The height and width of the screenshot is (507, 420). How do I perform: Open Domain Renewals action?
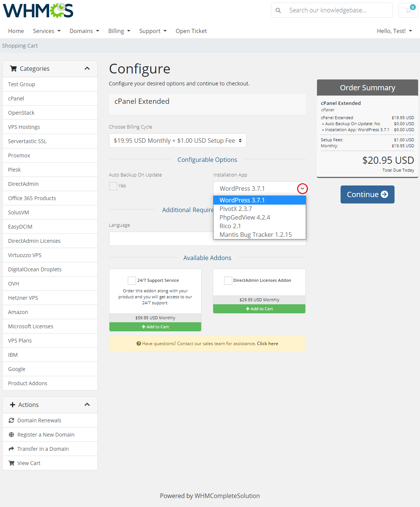coord(50,420)
